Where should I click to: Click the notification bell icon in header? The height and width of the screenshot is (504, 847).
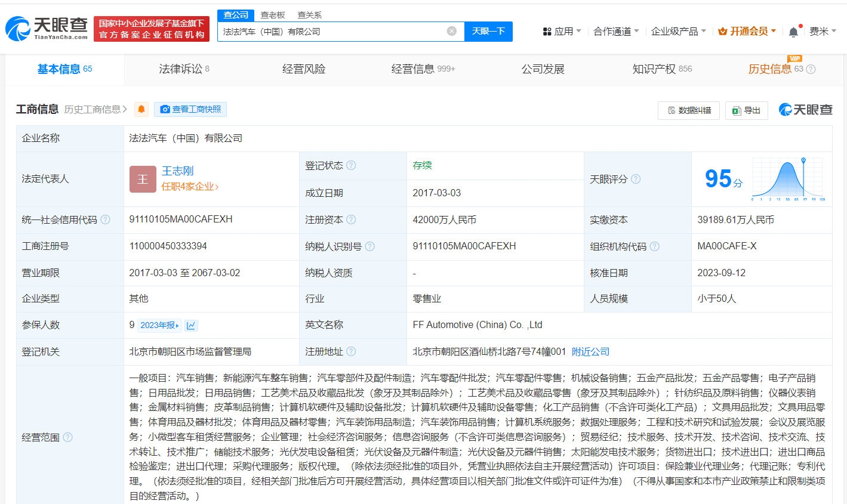tap(793, 32)
